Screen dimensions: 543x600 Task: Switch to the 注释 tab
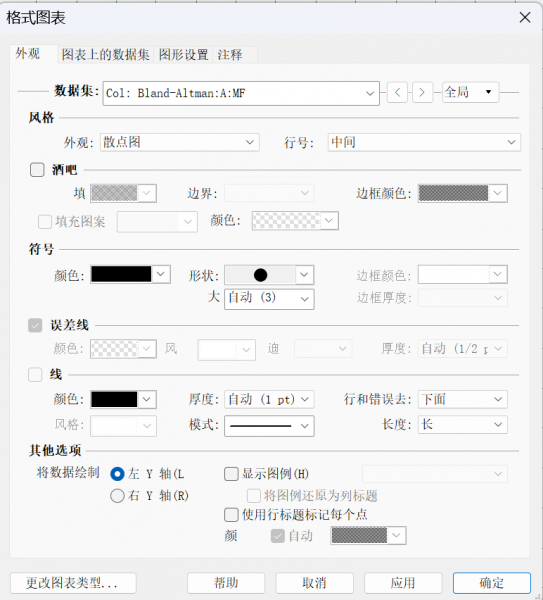(x=230, y=55)
